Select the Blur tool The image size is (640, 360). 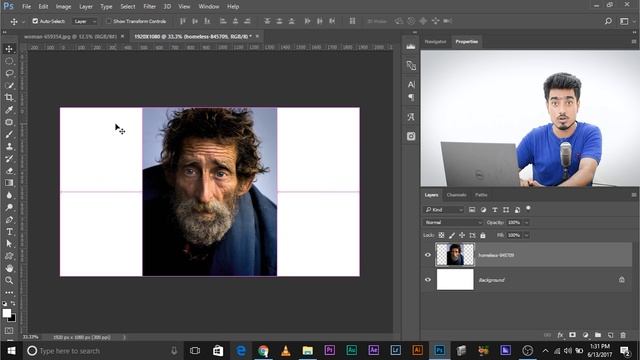pyautogui.click(x=9, y=195)
